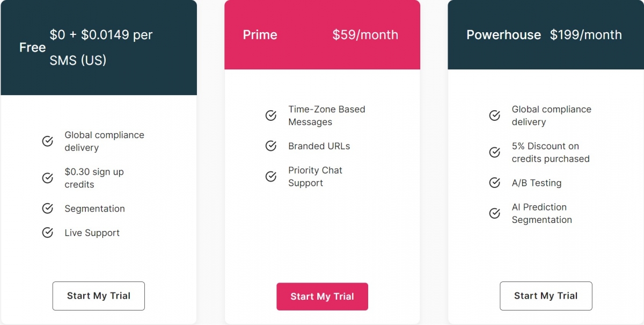Click the Powerhouse plan header name
Image resolution: width=644 pixels, height=325 pixels.
(503, 35)
